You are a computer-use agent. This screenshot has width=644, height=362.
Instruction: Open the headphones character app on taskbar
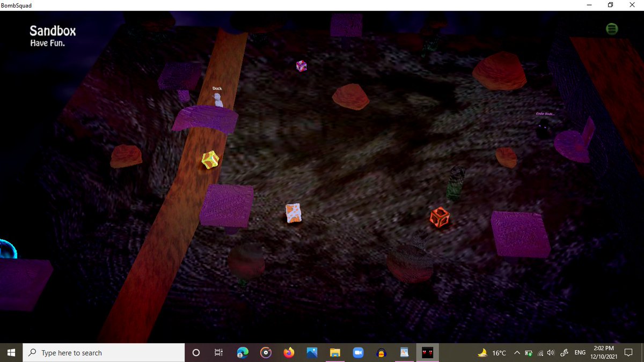381,352
